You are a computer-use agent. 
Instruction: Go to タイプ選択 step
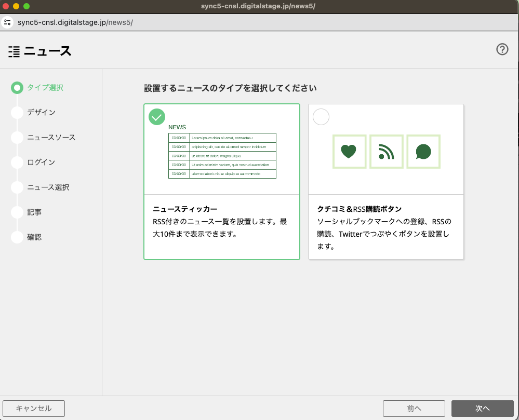click(45, 88)
